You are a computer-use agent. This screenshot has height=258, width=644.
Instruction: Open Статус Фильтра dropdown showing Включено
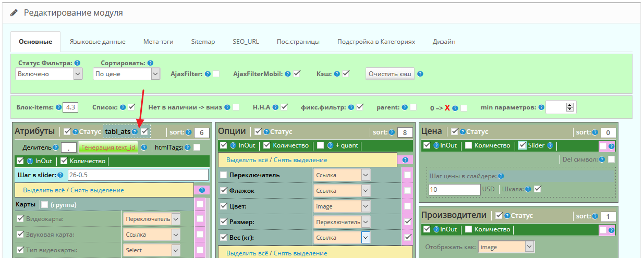[x=49, y=74]
